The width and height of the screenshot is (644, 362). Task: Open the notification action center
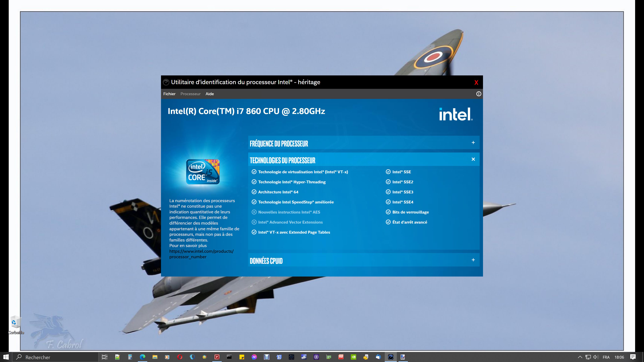[633, 357]
